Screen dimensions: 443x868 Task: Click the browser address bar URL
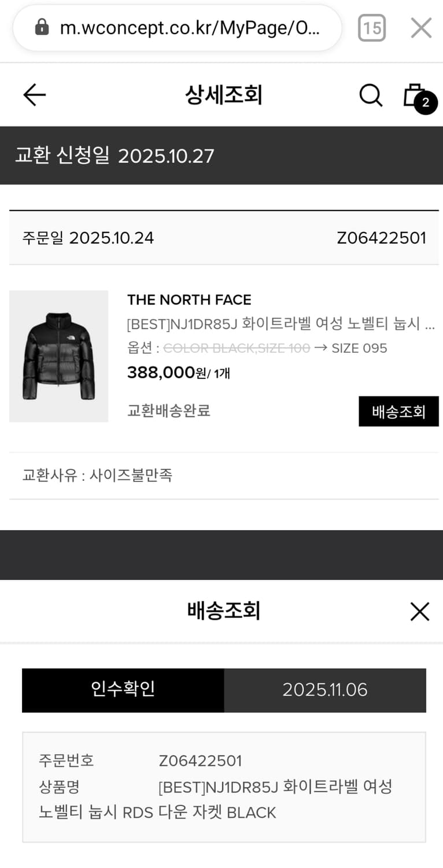190,28
